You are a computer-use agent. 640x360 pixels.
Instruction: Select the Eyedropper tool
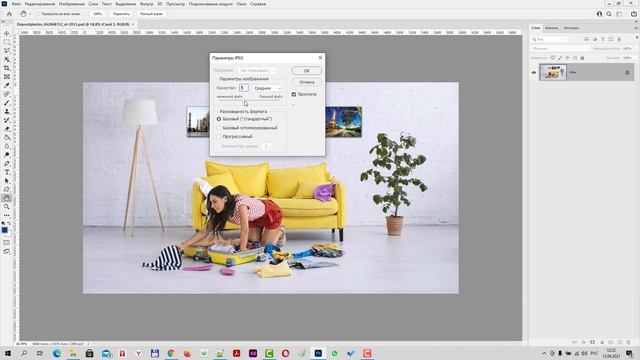pos(7,85)
